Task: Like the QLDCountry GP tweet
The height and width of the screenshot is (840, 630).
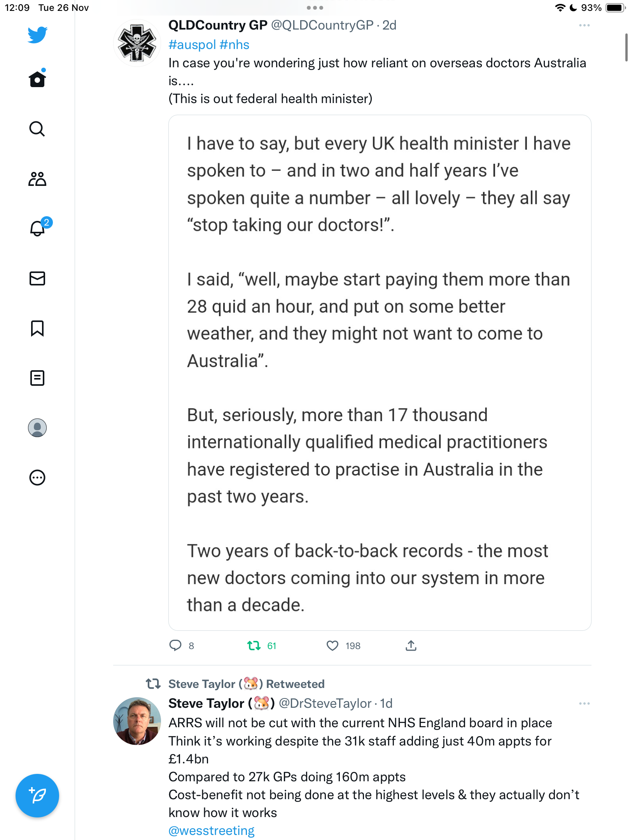Action: pyautogui.click(x=332, y=646)
